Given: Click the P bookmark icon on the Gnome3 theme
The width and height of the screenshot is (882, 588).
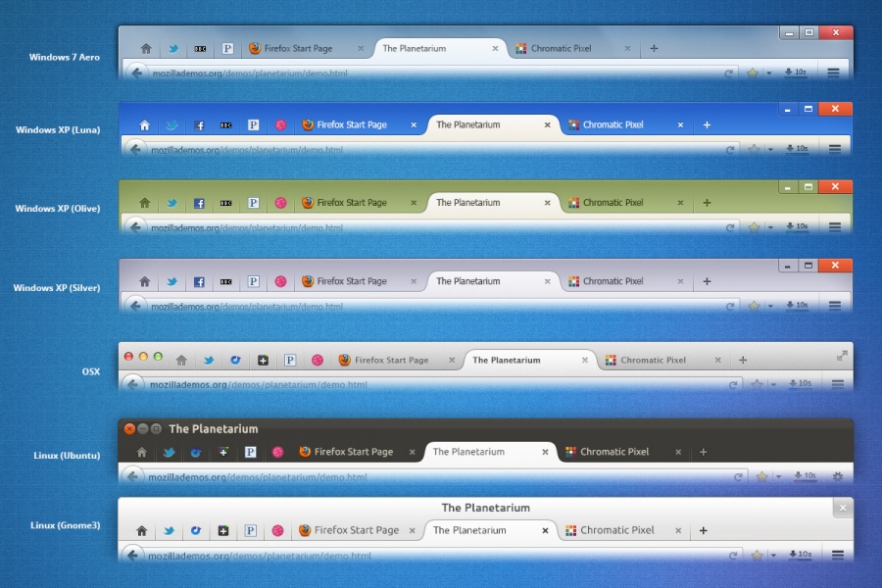Looking at the screenshot, I should pyautogui.click(x=252, y=530).
